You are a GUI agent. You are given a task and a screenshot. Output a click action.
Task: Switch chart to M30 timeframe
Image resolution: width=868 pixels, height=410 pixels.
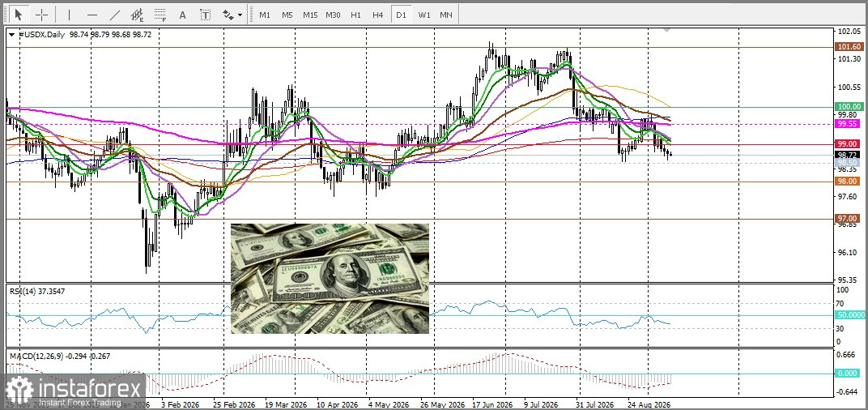tap(333, 15)
